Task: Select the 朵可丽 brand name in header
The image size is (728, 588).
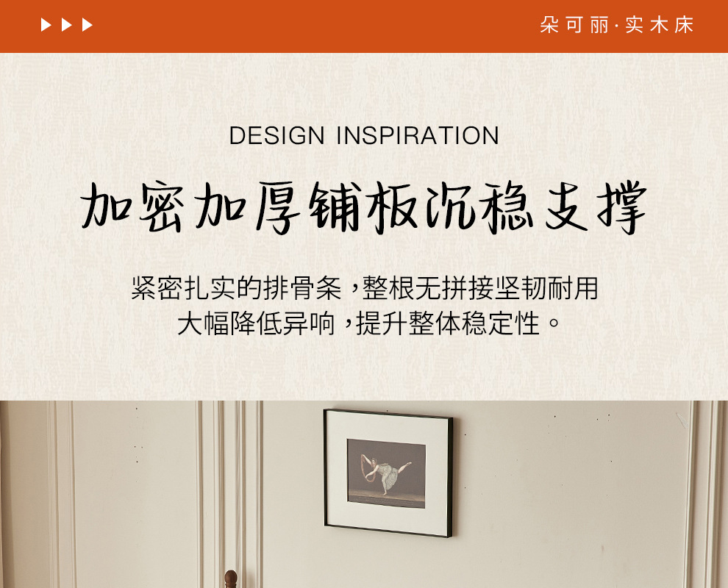Action: click(x=574, y=25)
